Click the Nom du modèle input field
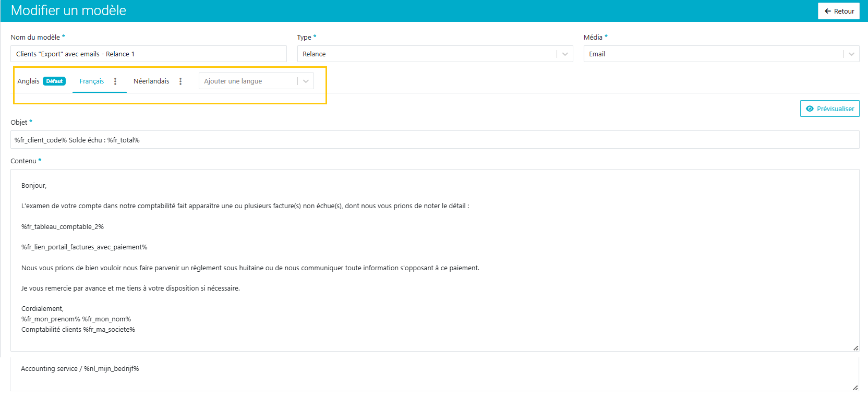The image size is (868, 397). [148, 54]
